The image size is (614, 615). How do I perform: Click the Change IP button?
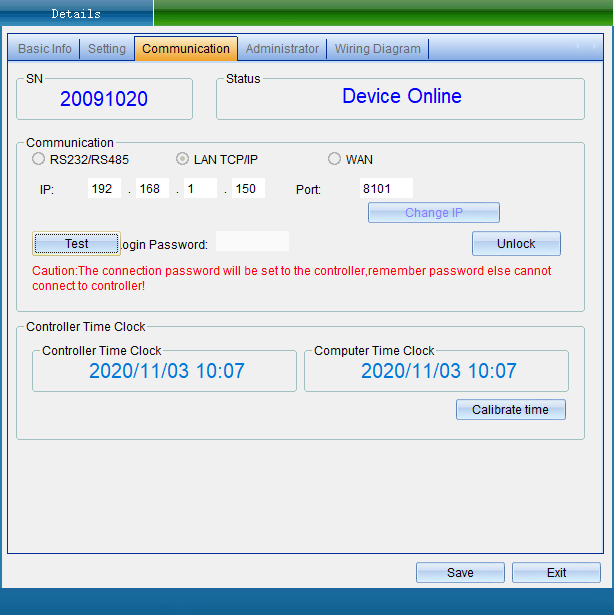433,213
